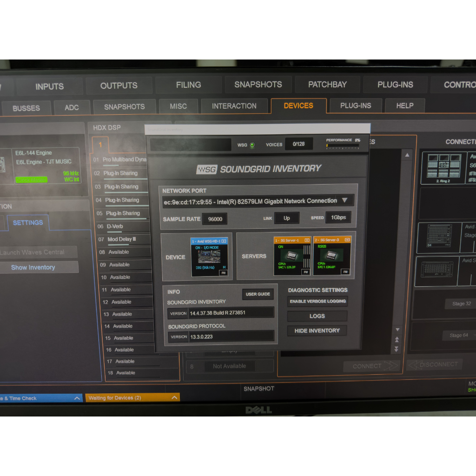Select HDX DSP card tab 1

[x=100, y=145]
